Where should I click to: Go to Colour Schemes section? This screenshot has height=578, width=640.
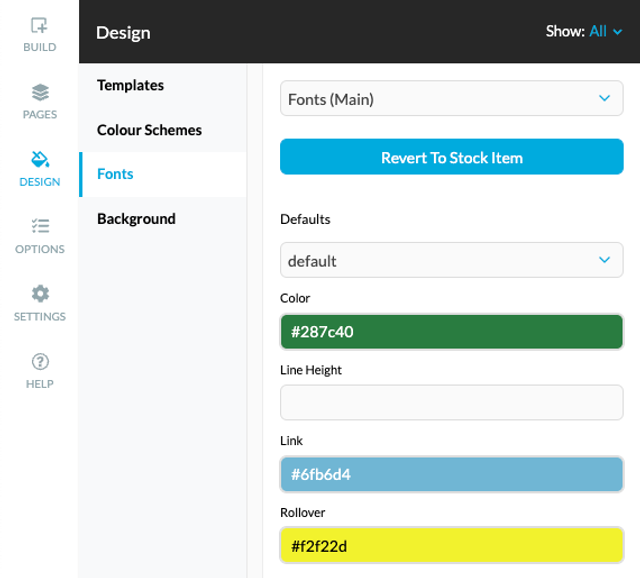(x=149, y=130)
